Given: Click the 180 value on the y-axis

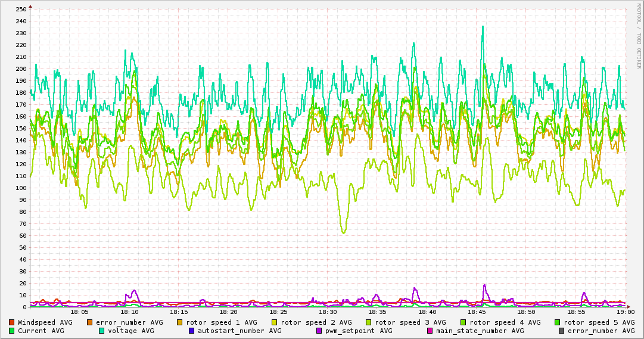Looking at the screenshot, I should point(20,92).
